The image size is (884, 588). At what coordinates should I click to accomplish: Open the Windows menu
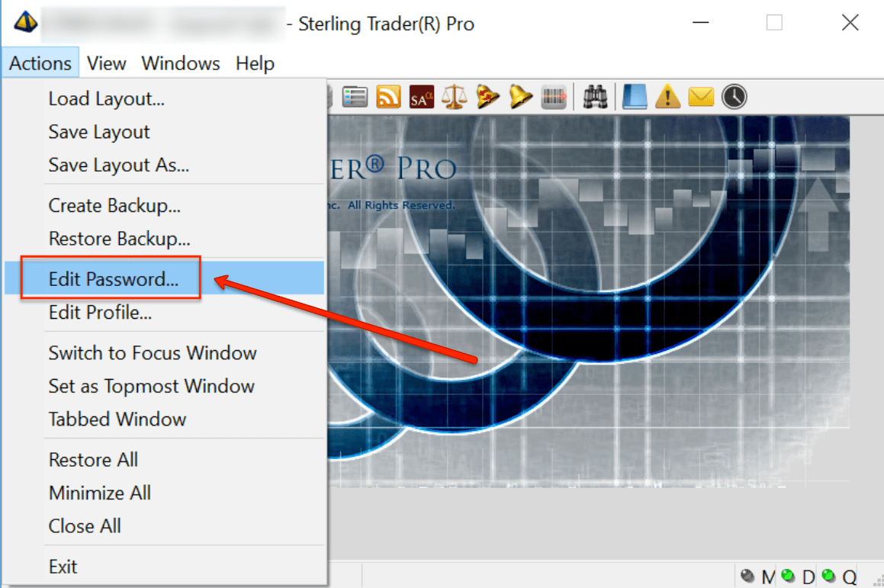pyautogui.click(x=181, y=63)
